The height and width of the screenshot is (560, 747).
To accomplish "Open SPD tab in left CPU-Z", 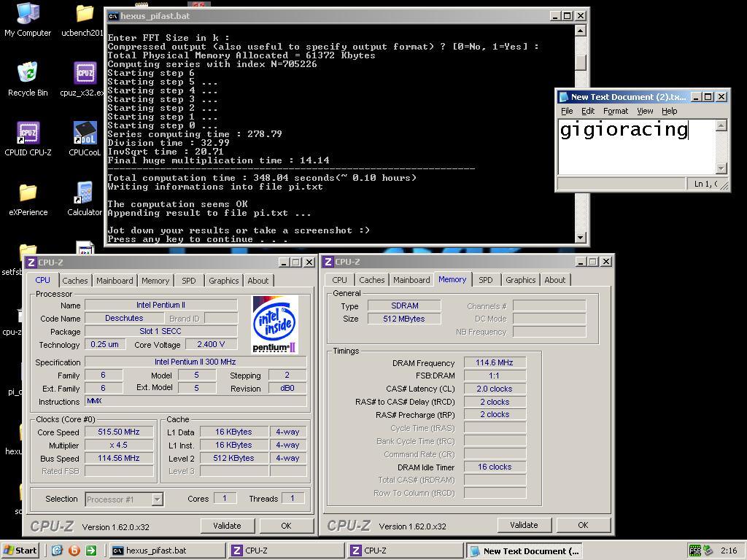I will pos(189,281).
